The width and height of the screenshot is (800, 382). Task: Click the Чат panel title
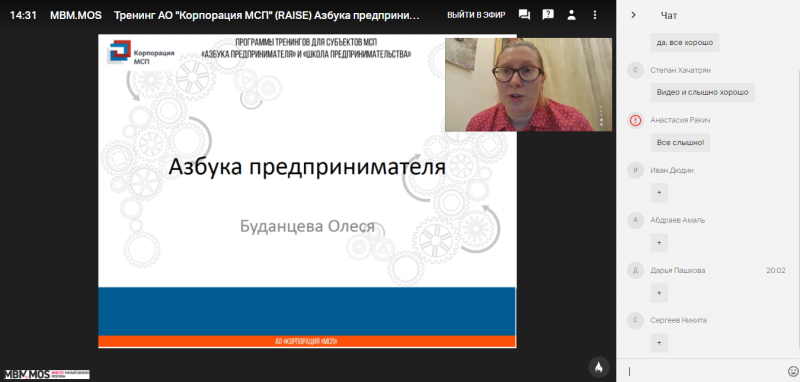tap(669, 15)
